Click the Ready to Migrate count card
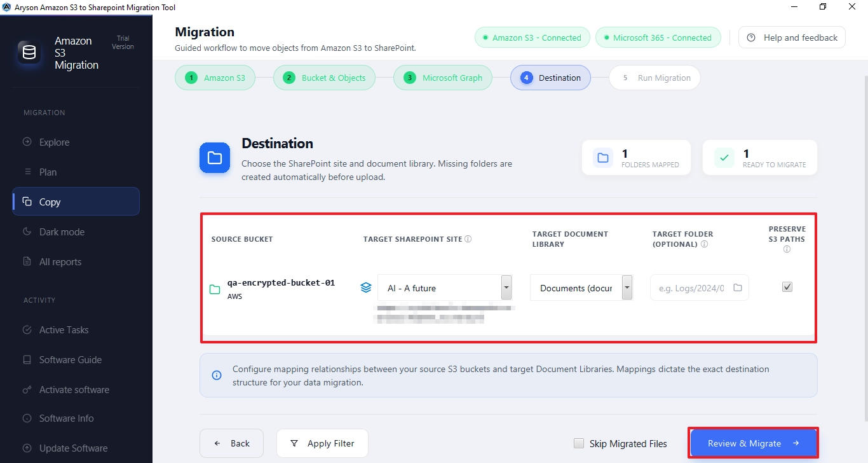 point(760,158)
